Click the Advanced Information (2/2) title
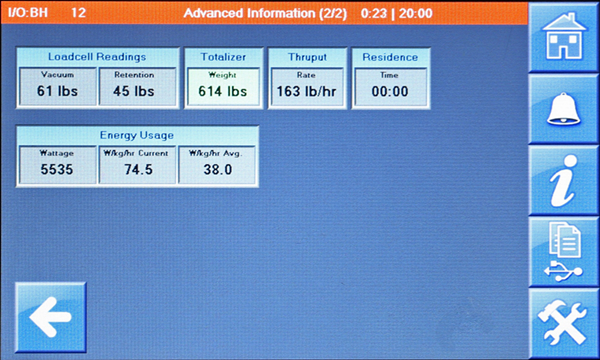 [265, 13]
